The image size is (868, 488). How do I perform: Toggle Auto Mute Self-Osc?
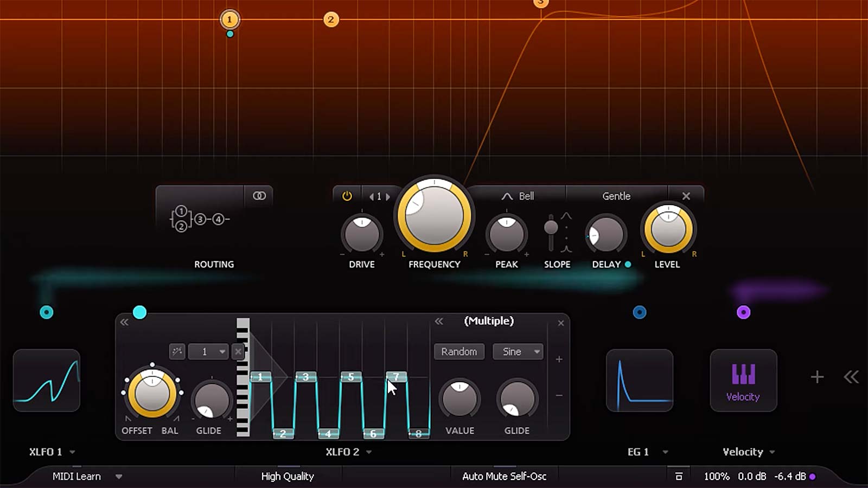click(x=503, y=476)
